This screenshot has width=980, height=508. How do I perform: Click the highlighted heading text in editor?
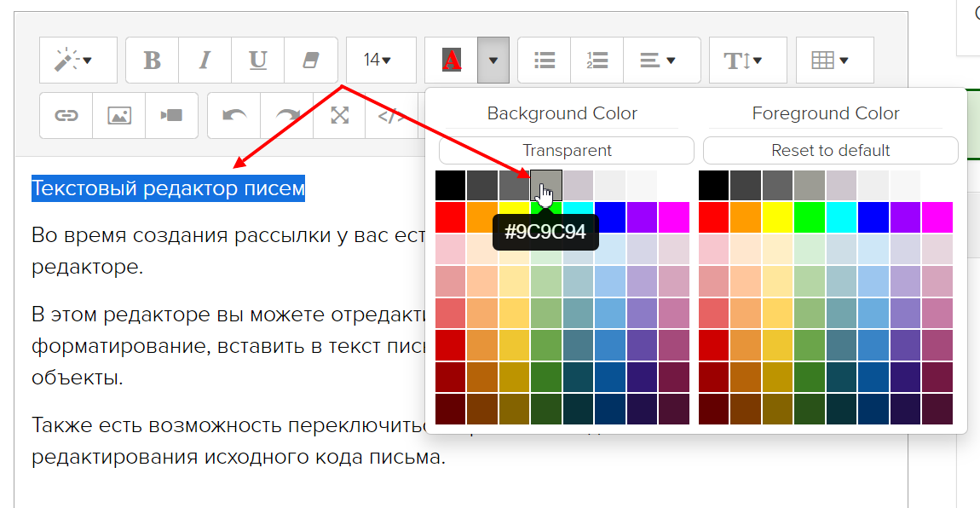pos(168,188)
